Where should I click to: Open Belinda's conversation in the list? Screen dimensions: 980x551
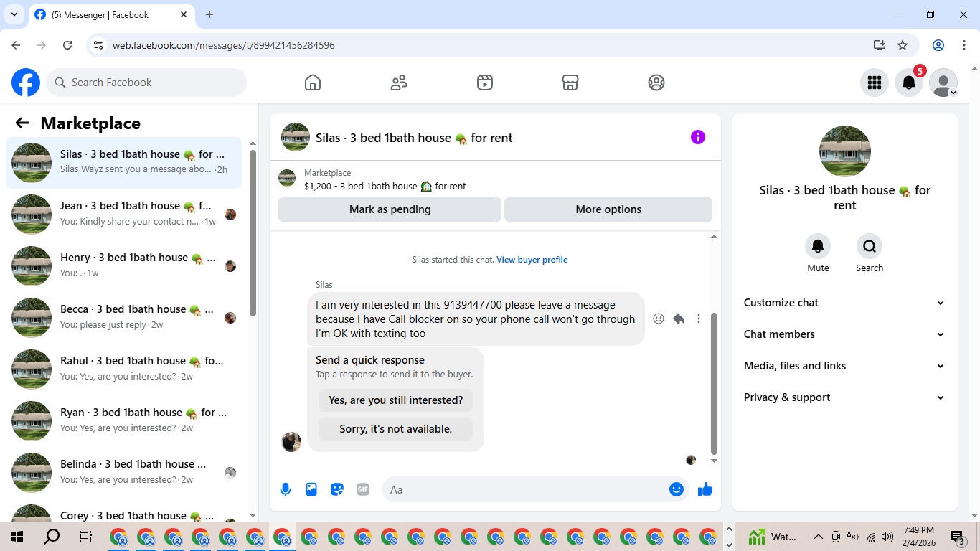pyautogui.click(x=123, y=473)
